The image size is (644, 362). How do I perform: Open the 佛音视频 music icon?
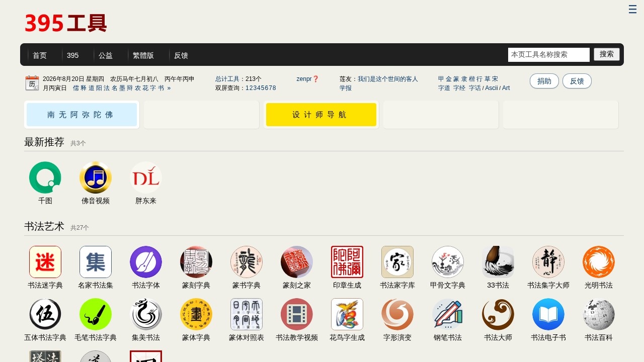pos(96,177)
